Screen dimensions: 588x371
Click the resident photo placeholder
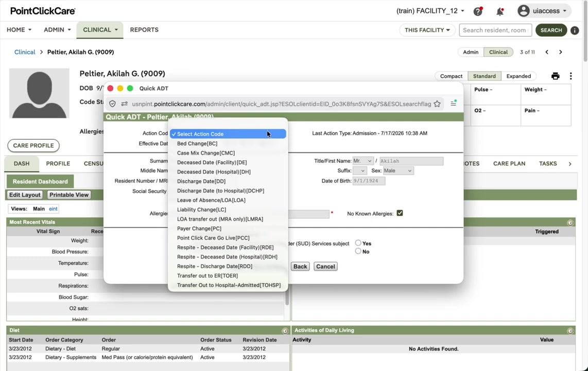pos(39,93)
